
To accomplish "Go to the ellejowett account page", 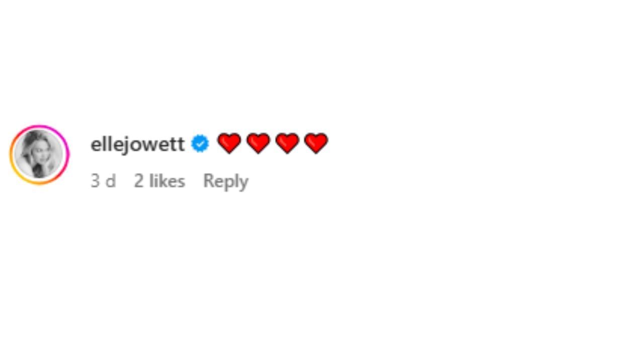I will point(137,144).
